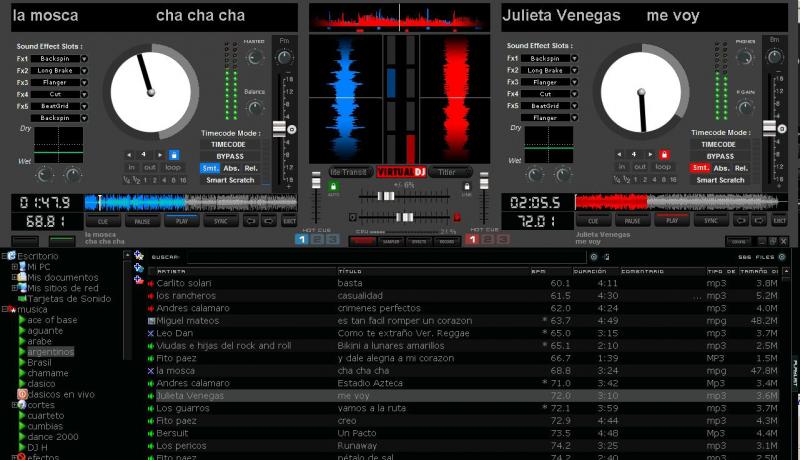Click the left deck CUE button
Image resolution: width=800 pixels, height=460 pixels.
tap(103, 221)
